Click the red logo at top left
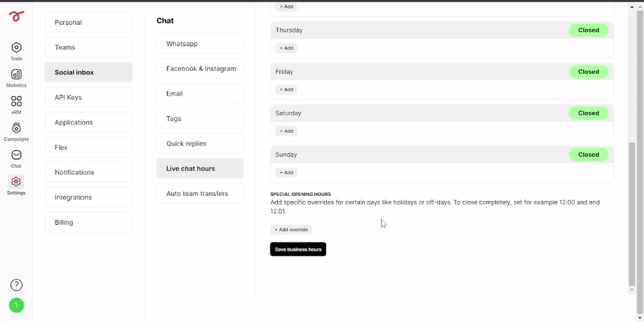 pyautogui.click(x=16, y=16)
